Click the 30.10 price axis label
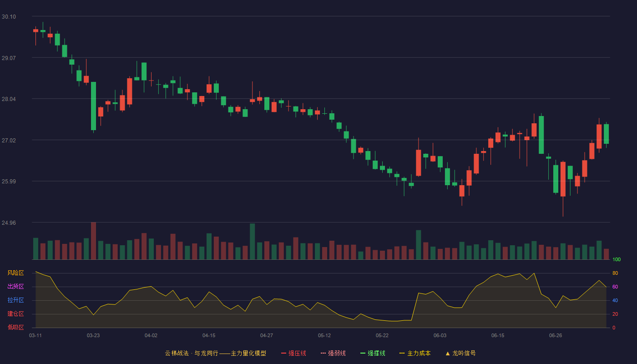 pyautogui.click(x=9, y=17)
